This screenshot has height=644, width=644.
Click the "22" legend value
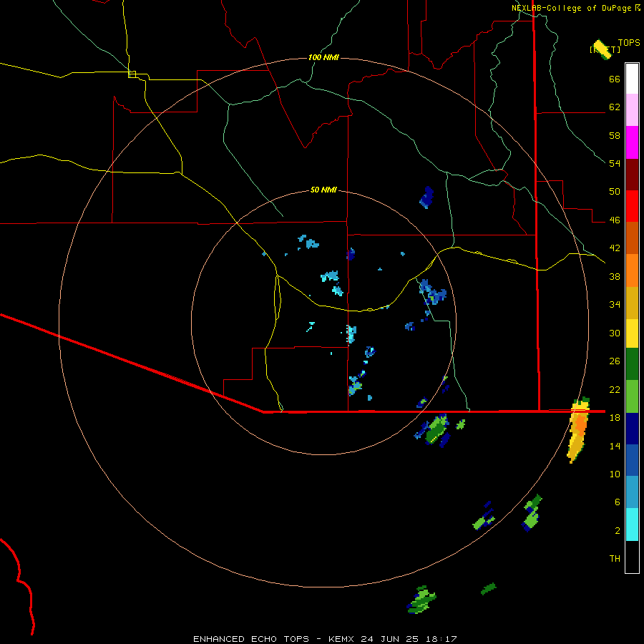[x=615, y=389]
